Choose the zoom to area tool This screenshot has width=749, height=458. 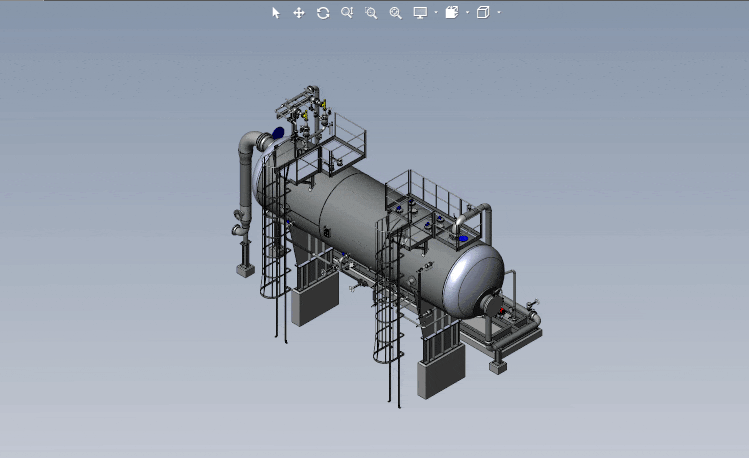[371, 13]
